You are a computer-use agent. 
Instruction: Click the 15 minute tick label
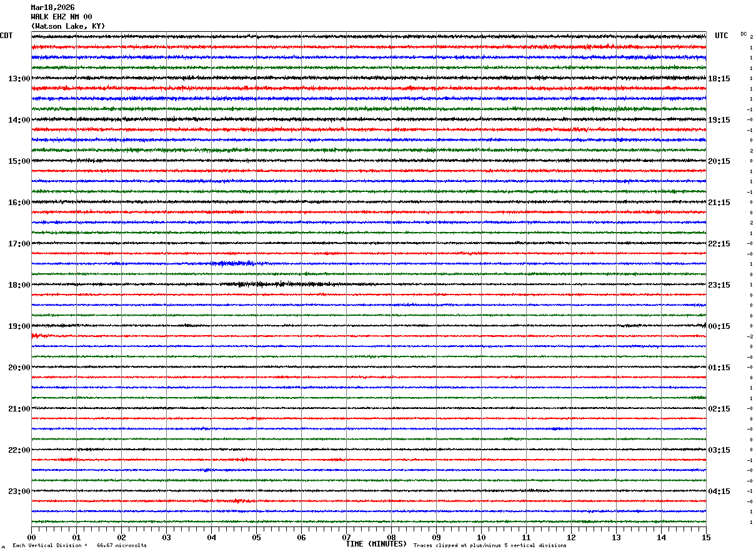706,538
